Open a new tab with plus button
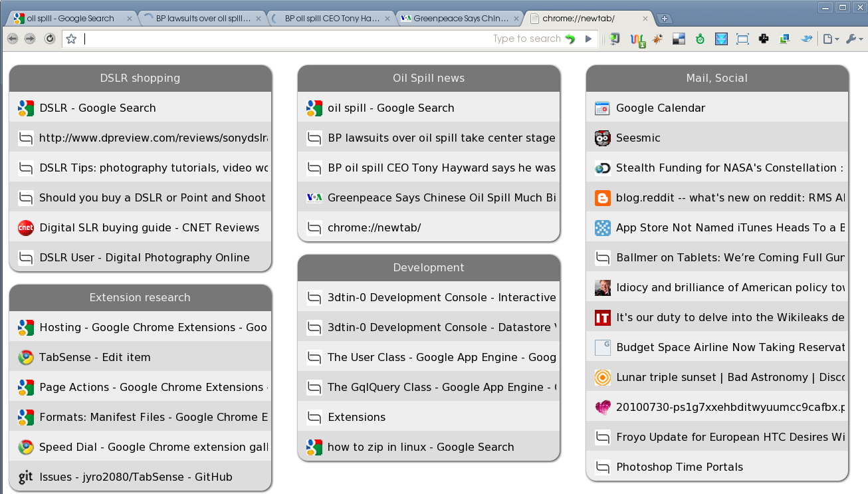This screenshot has width=868, height=494. (664, 19)
